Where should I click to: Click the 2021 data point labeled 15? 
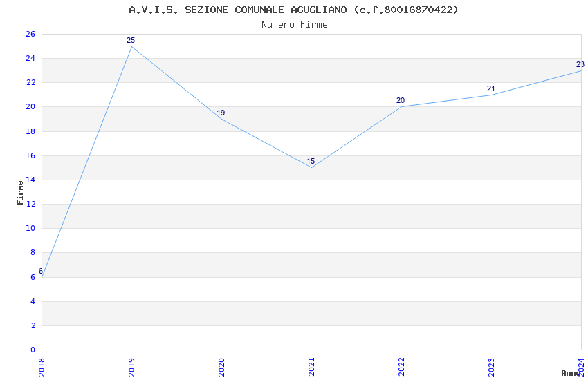[311, 167]
